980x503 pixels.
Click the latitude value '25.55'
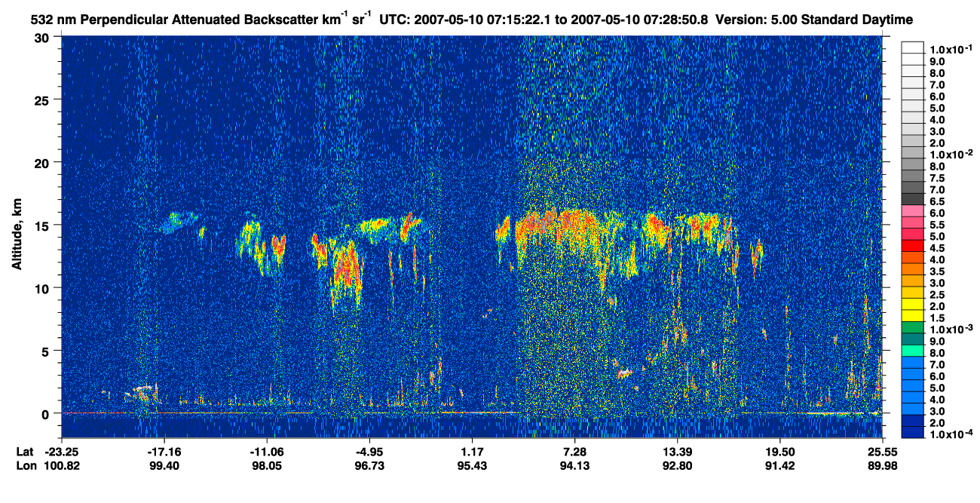pos(882,452)
